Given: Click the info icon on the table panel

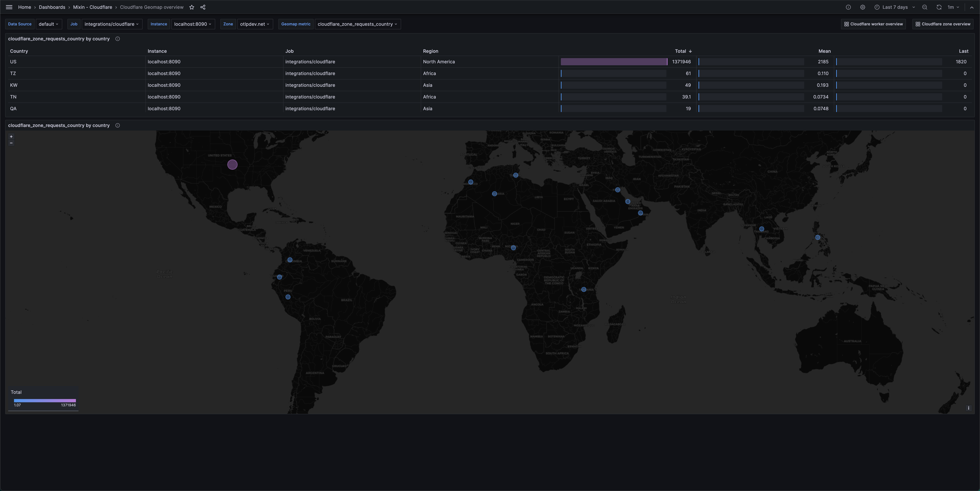Looking at the screenshot, I should (118, 38).
